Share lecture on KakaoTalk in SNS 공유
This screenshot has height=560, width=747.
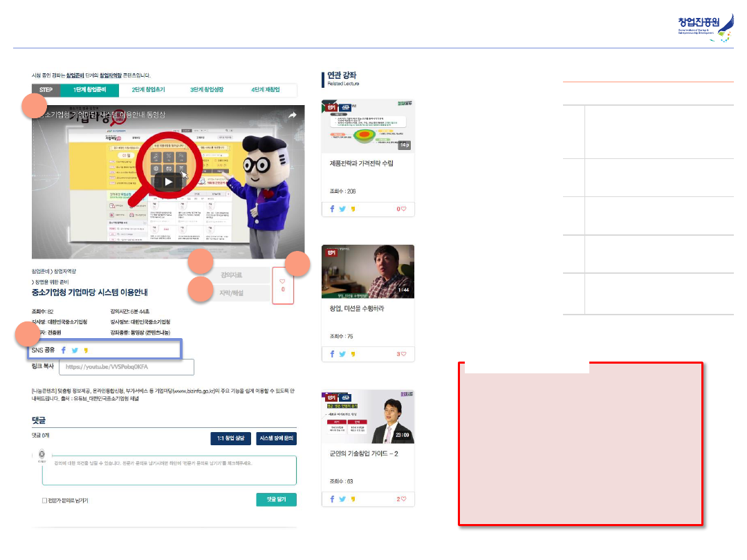[86, 351]
